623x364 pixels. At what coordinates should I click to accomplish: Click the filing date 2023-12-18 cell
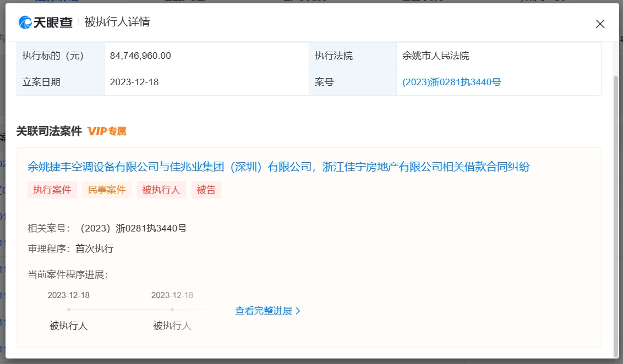point(206,82)
